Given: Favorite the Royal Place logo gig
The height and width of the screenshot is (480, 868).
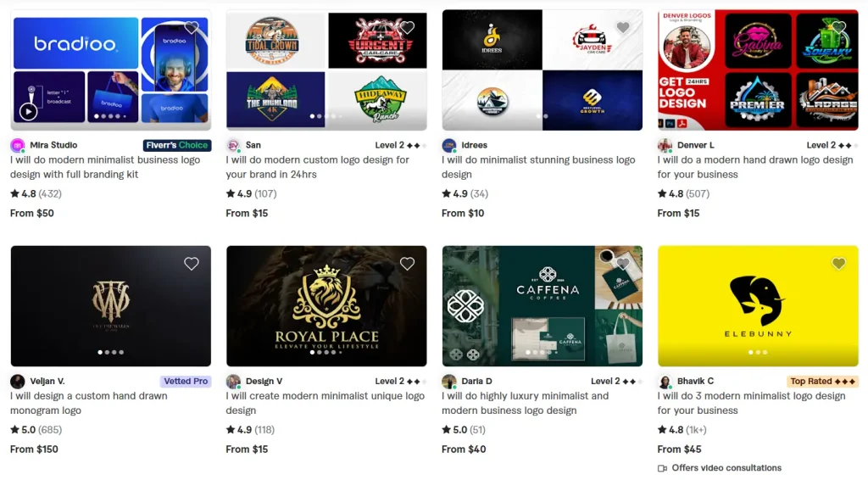Looking at the screenshot, I should click(x=408, y=264).
